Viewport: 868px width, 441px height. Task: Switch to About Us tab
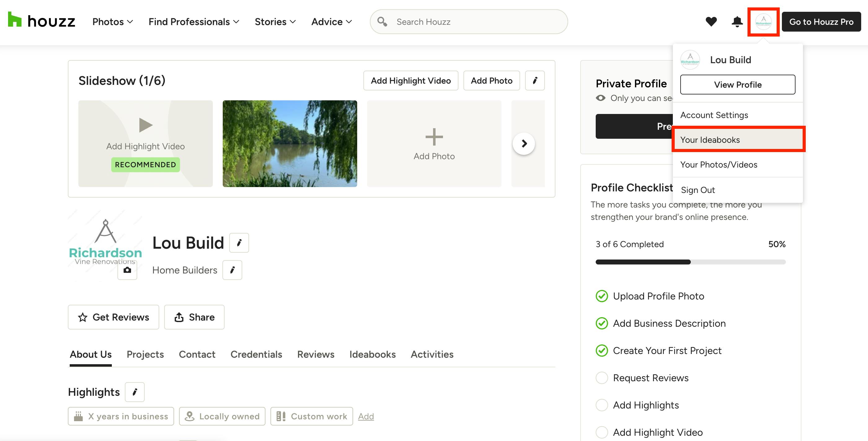91,354
